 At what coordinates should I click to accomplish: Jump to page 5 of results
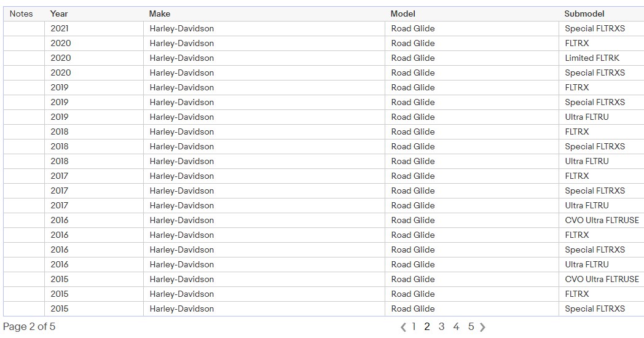(x=471, y=326)
